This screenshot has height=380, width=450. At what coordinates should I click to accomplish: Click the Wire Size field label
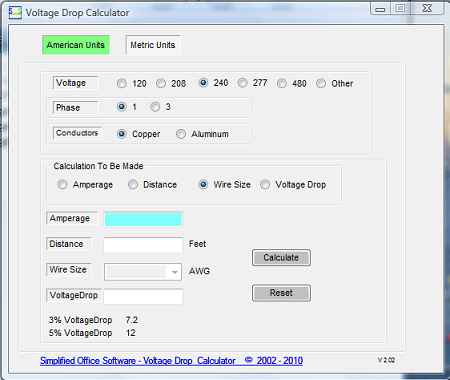[69, 269]
